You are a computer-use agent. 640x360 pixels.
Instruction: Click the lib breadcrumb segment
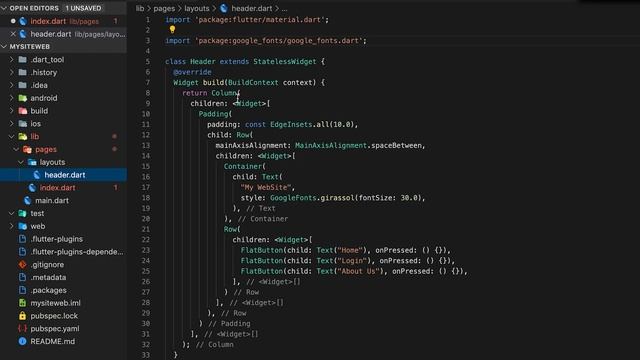click(140, 8)
